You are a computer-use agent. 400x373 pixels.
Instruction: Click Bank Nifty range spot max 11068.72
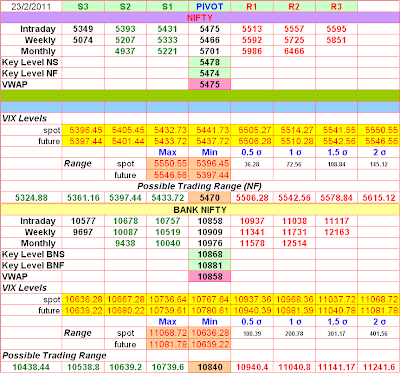pyautogui.click(x=167, y=333)
